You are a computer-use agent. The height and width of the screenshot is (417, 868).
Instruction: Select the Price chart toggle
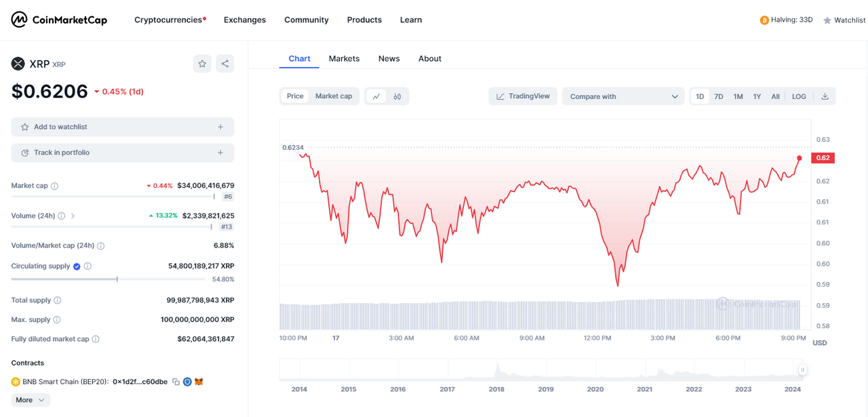coord(295,96)
